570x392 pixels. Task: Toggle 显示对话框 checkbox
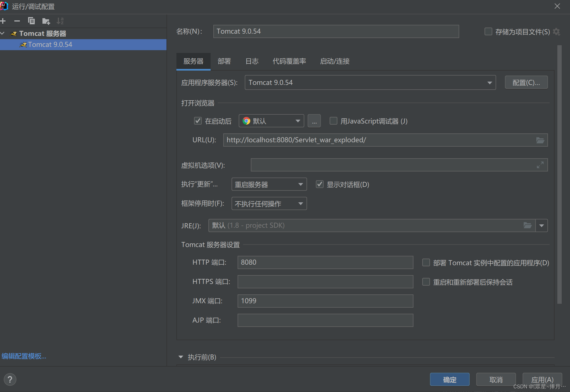(x=319, y=184)
